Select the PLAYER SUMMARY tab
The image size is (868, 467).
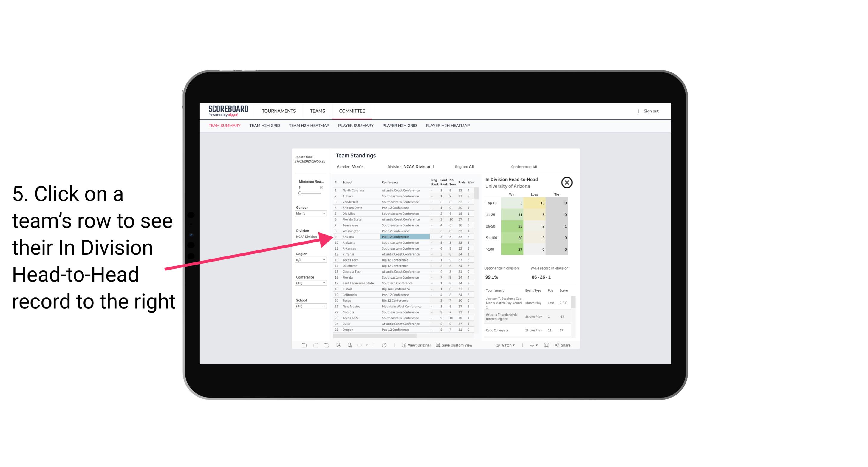[x=355, y=125]
